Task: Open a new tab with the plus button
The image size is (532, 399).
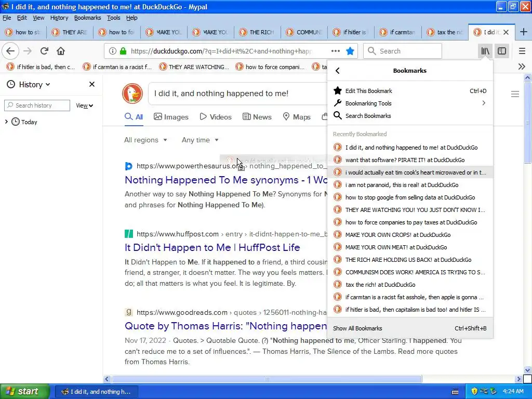Action: tap(523, 32)
